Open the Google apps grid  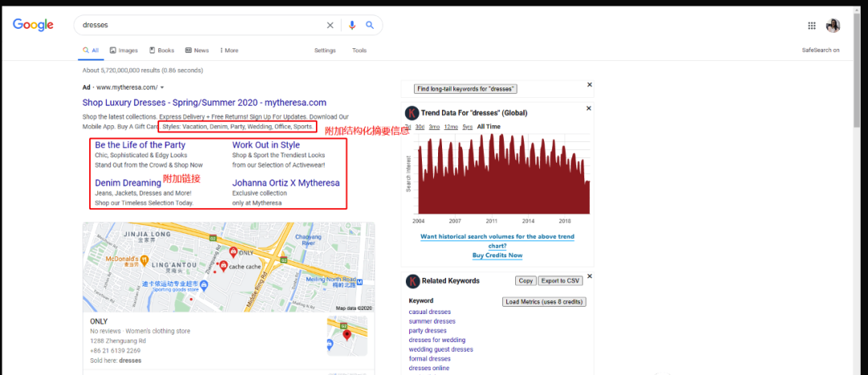pyautogui.click(x=812, y=26)
